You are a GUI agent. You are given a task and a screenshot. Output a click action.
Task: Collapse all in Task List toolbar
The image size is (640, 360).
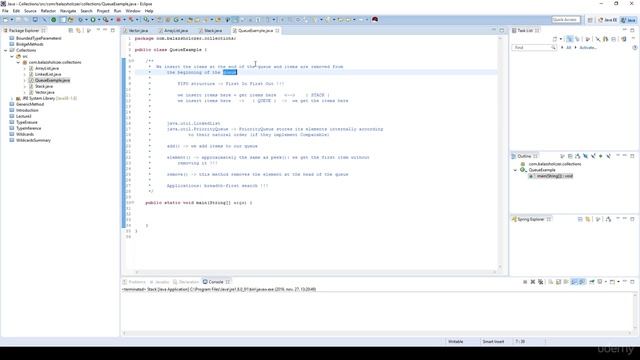tap(613, 39)
